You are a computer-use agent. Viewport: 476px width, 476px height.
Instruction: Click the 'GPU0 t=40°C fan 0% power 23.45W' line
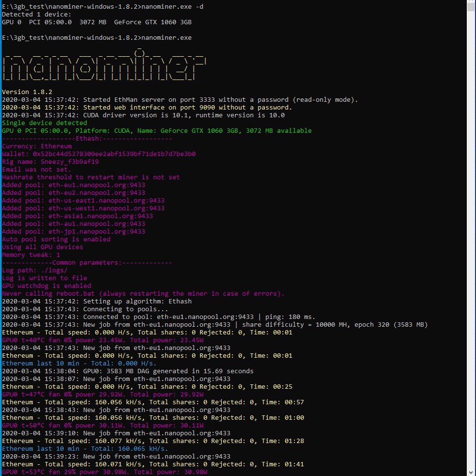(103, 340)
